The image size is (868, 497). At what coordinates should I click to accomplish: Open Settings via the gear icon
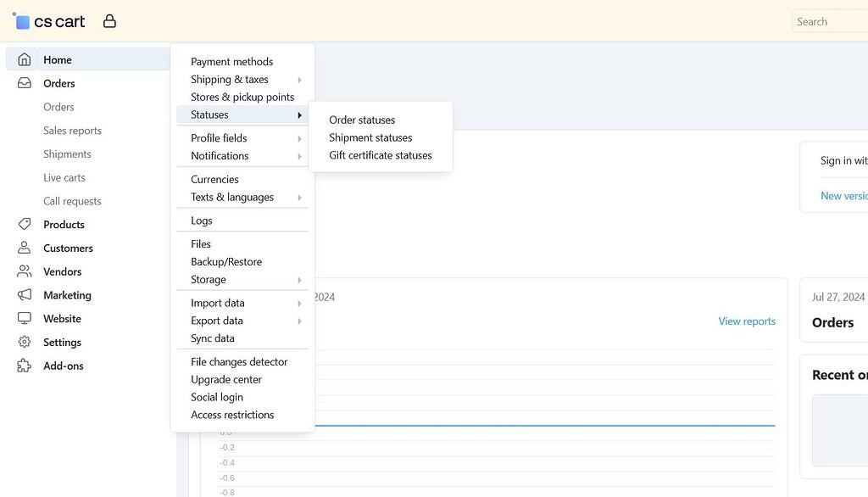tap(23, 342)
